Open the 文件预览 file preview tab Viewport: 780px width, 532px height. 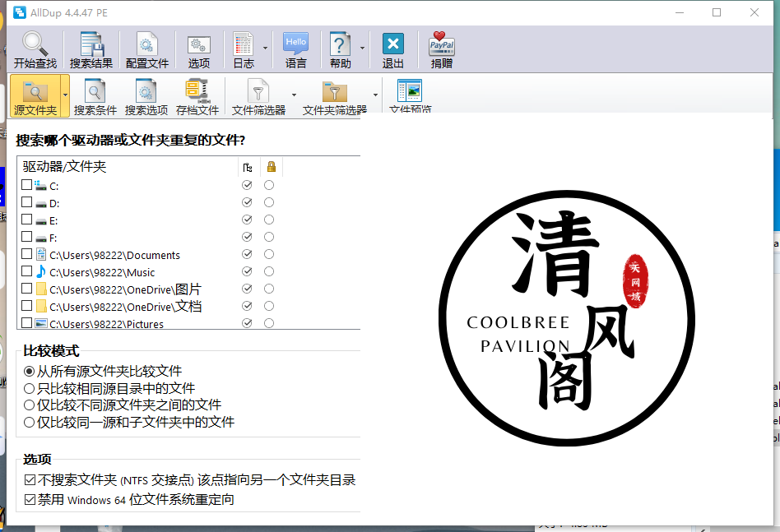[410, 96]
